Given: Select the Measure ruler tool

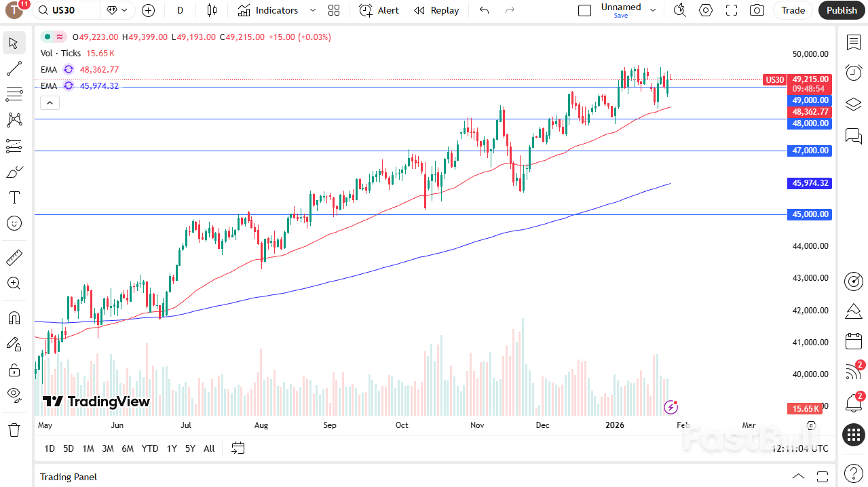Looking at the screenshot, I should (14, 257).
